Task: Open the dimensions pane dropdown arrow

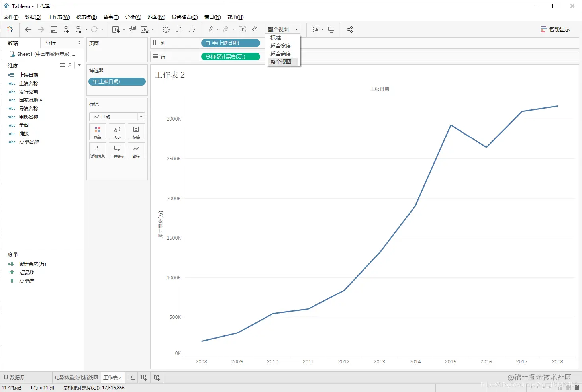Action: point(79,65)
